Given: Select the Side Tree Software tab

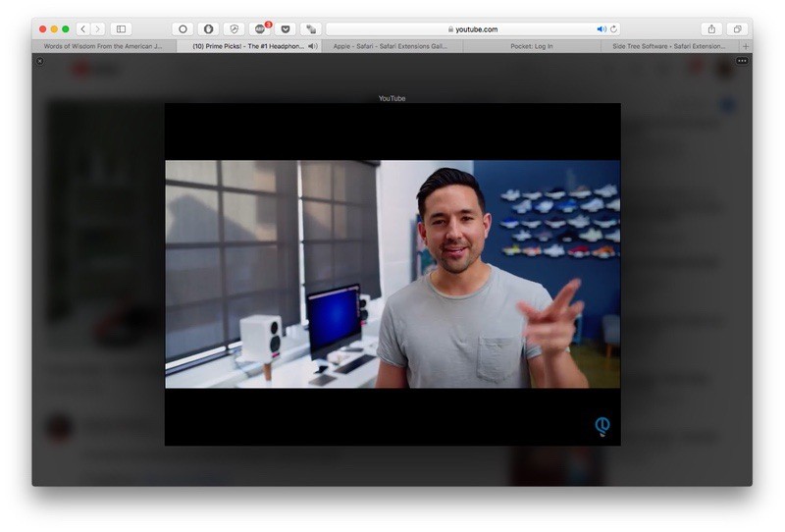Looking at the screenshot, I should pyautogui.click(x=669, y=46).
